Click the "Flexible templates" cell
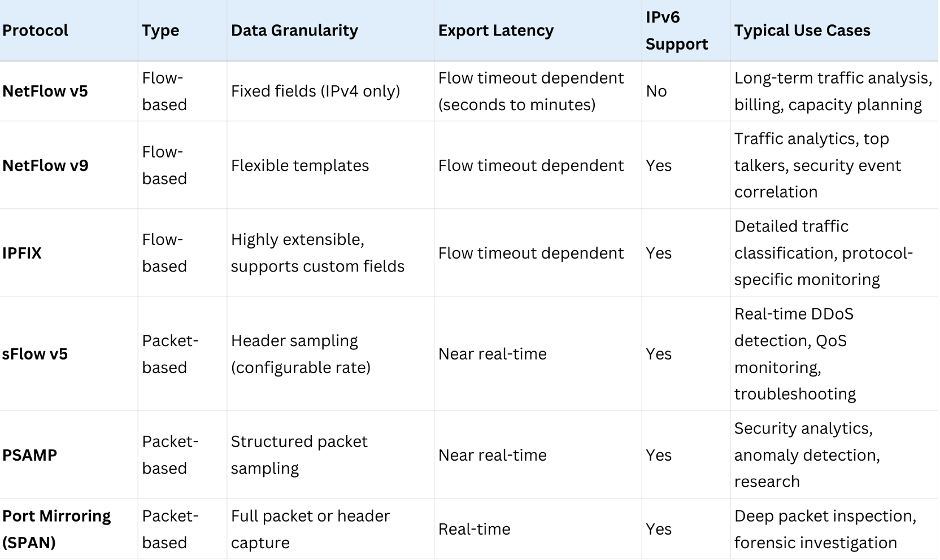 click(x=300, y=165)
